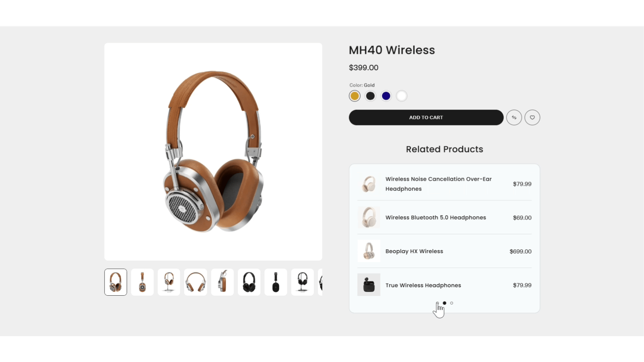
Task: Open Wireless Noise Cancellation Over-Ear Headphones link
Action: [x=438, y=184]
